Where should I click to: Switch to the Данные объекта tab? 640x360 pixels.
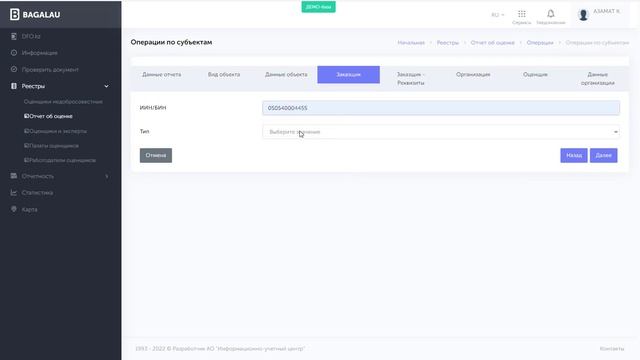coord(286,75)
